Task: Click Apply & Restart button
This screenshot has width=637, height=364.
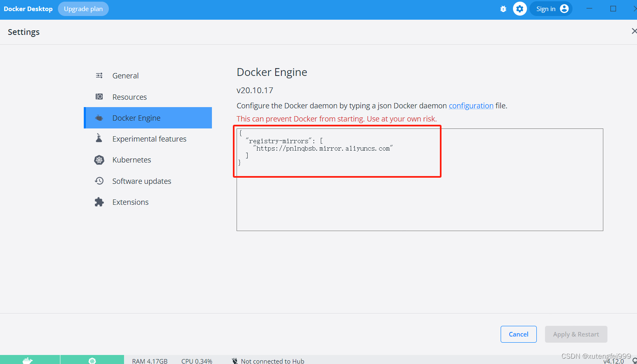Action: click(576, 334)
